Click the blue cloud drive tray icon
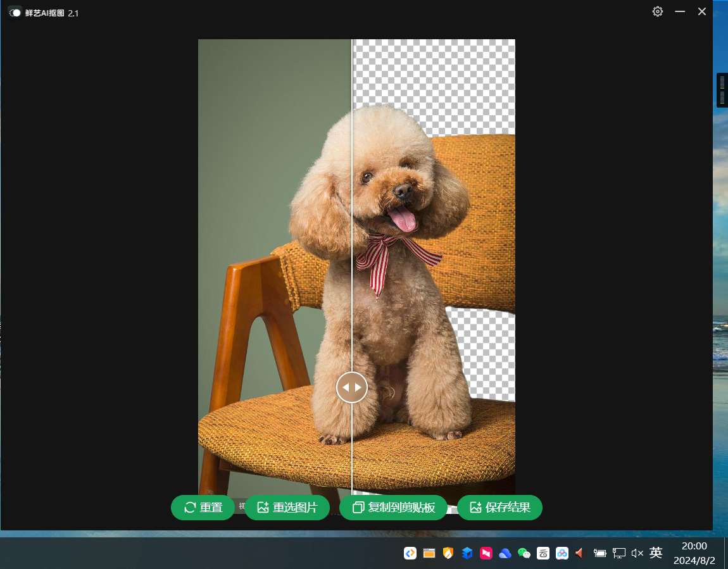Screen dimensions: 728x569 (505, 553)
